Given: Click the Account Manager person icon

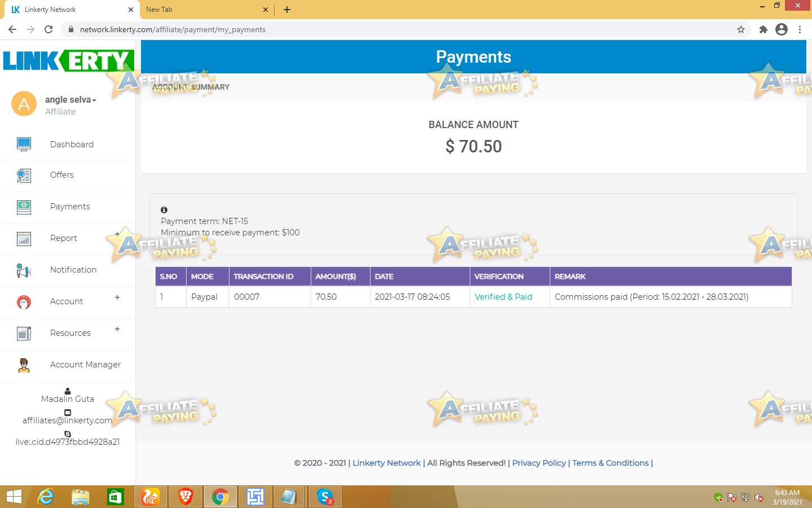Looking at the screenshot, I should [x=24, y=365].
